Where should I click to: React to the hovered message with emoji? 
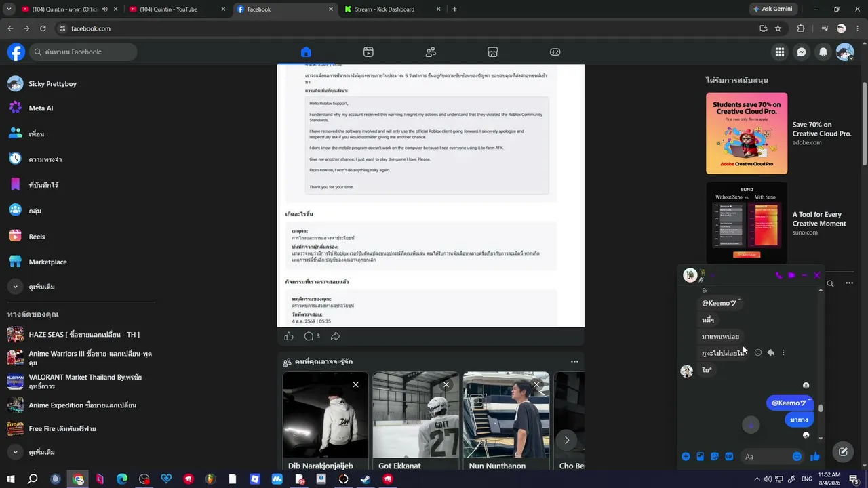pyautogui.click(x=758, y=352)
